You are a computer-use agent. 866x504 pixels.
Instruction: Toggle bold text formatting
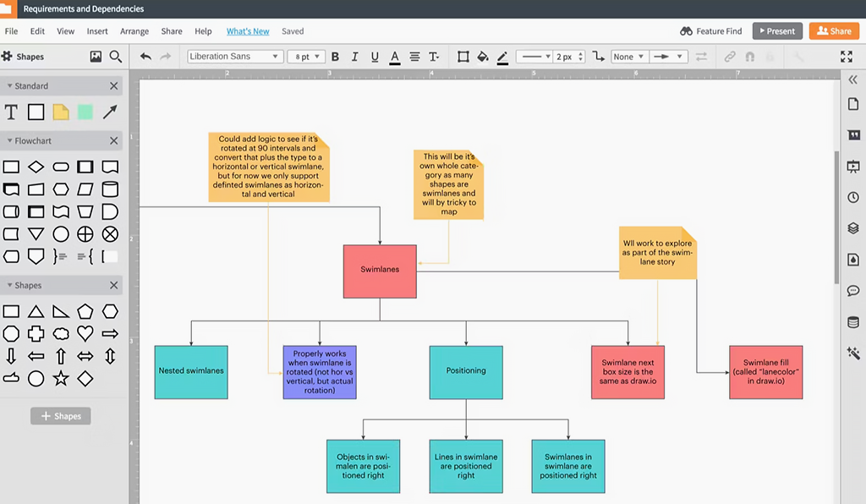[x=335, y=57]
